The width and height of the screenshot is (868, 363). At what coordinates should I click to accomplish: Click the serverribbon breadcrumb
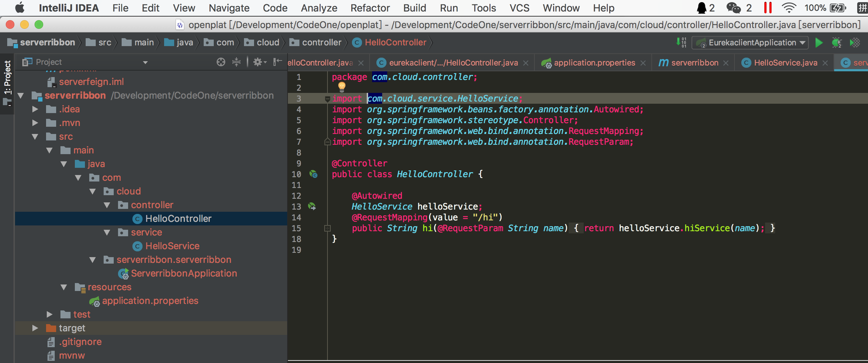click(41, 42)
